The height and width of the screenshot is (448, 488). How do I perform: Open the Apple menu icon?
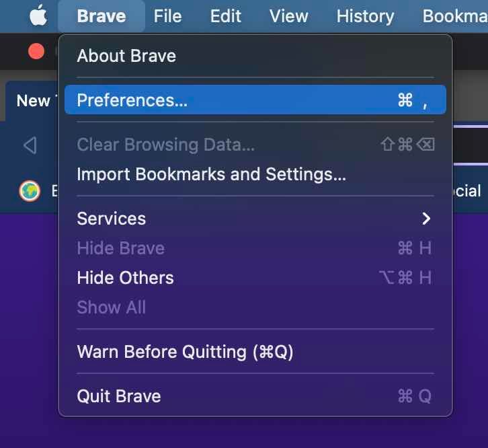point(38,15)
